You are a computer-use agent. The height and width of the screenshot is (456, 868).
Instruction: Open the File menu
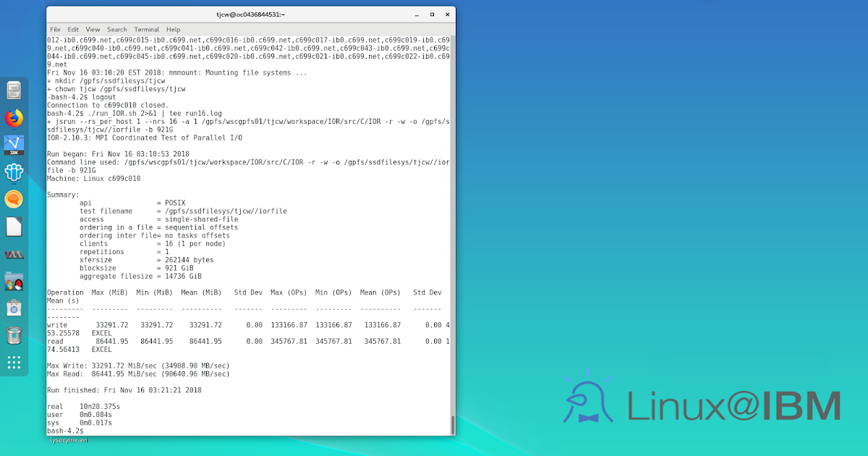55,29
